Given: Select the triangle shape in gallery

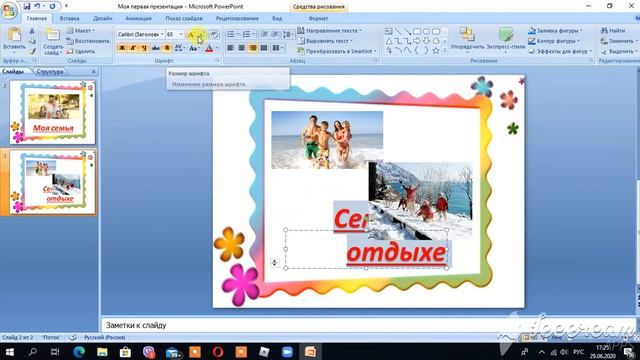Looking at the screenshot, I should (389, 41).
